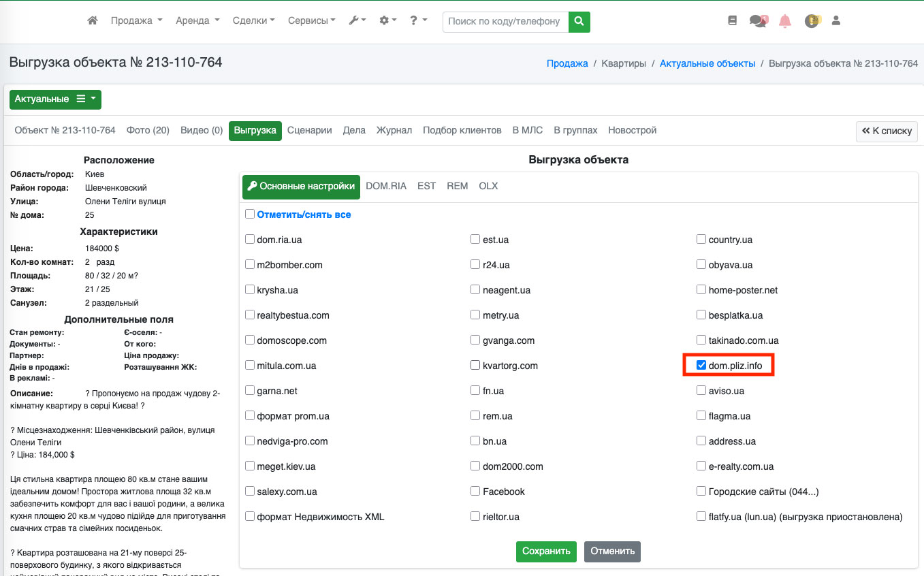Tick the Facebook export checkbox
924x576 pixels.
coord(475,492)
